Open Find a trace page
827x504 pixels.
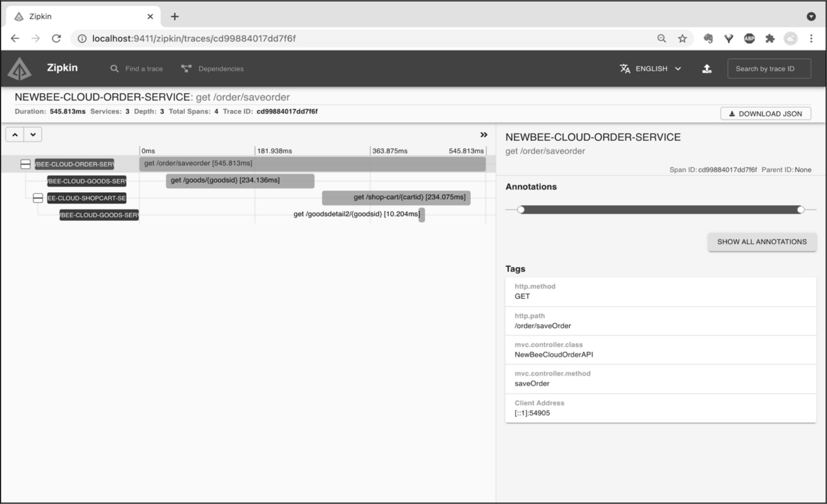tap(136, 68)
